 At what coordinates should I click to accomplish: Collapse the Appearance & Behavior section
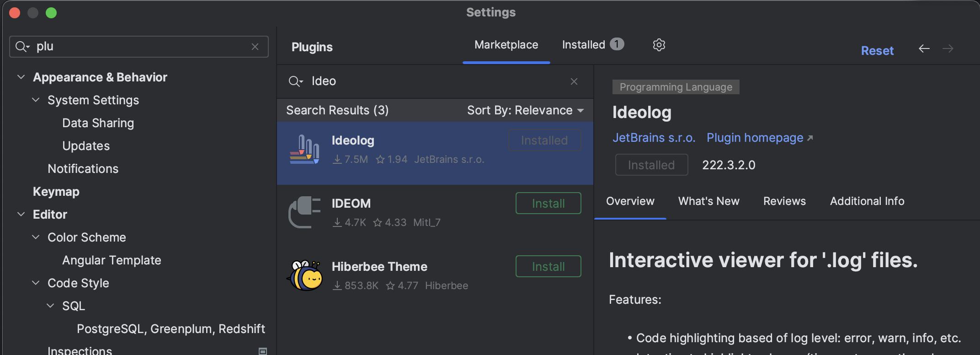click(x=21, y=77)
